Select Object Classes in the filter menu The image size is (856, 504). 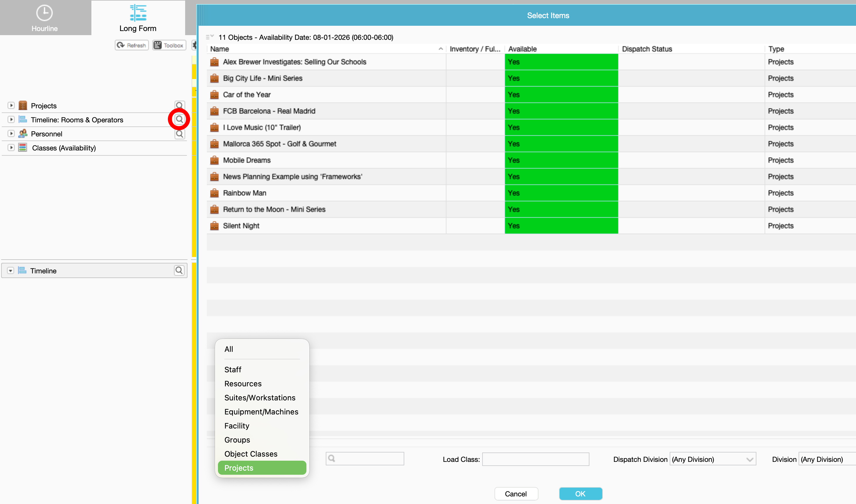point(250,454)
